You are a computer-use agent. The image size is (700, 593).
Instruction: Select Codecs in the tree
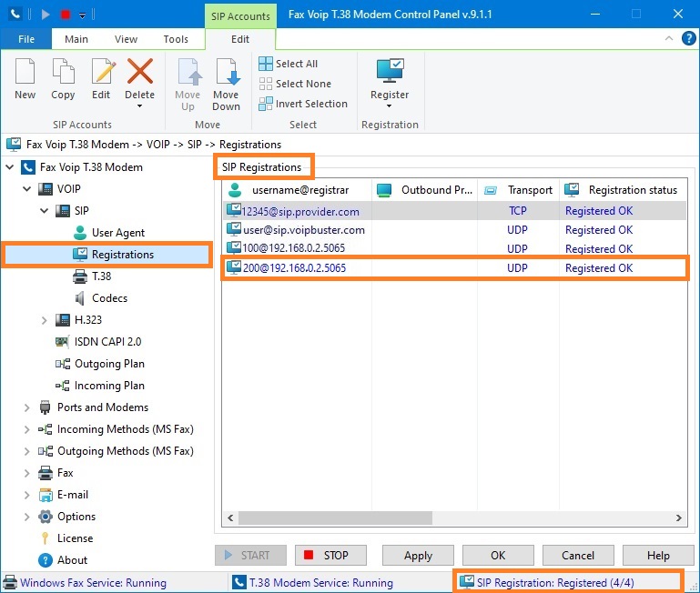click(100, 298)
